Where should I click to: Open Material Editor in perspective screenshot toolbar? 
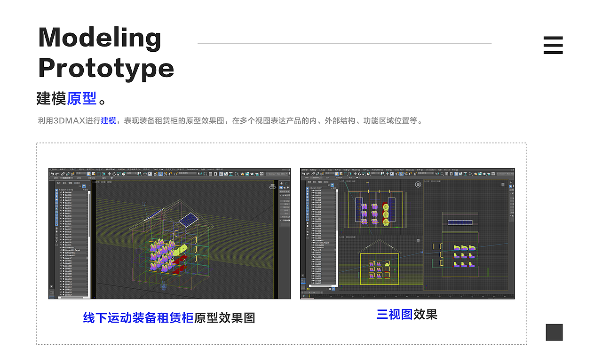coord(237,174)
